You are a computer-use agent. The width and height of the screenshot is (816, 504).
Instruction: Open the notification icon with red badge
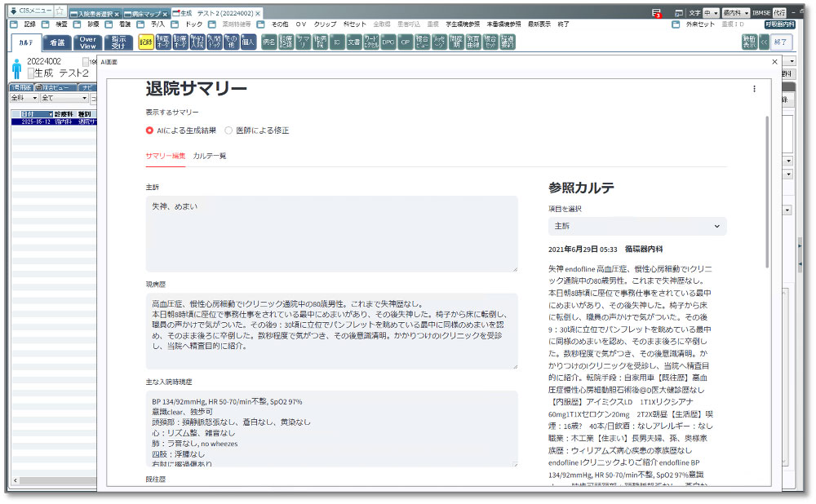656,14
